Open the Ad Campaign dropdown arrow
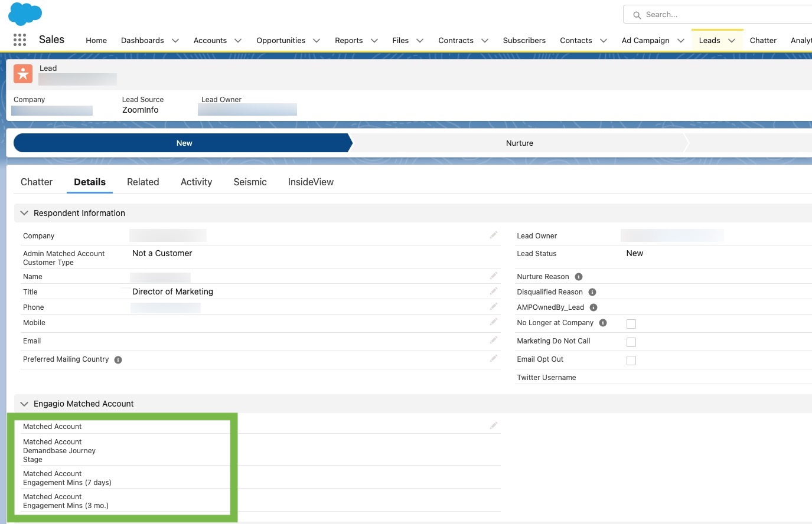Image resolution: width=812 pixels, height=524 pixels. coord(681,41)
